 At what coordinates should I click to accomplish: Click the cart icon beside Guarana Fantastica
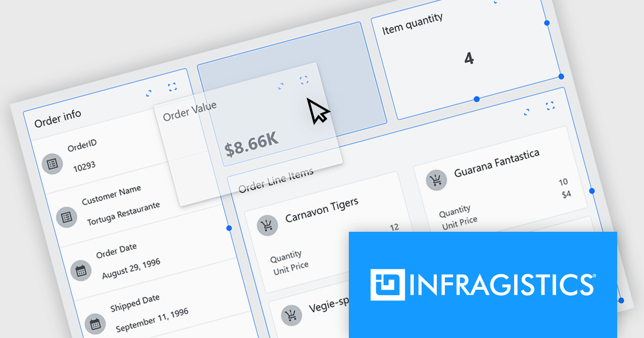(436, 180)
